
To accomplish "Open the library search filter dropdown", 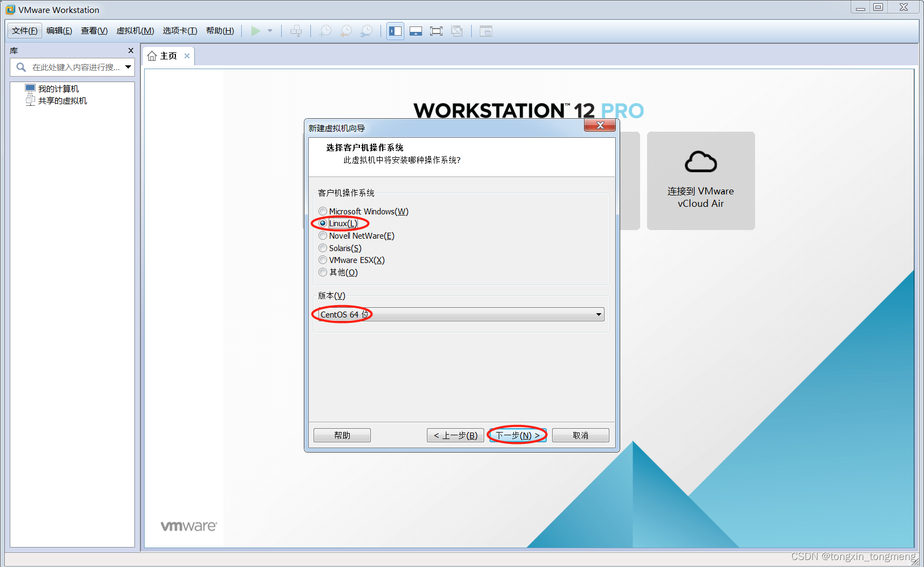I will [128, 67].
